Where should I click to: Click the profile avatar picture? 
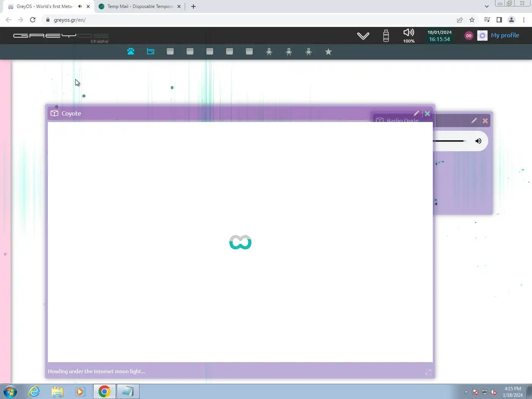482,36
